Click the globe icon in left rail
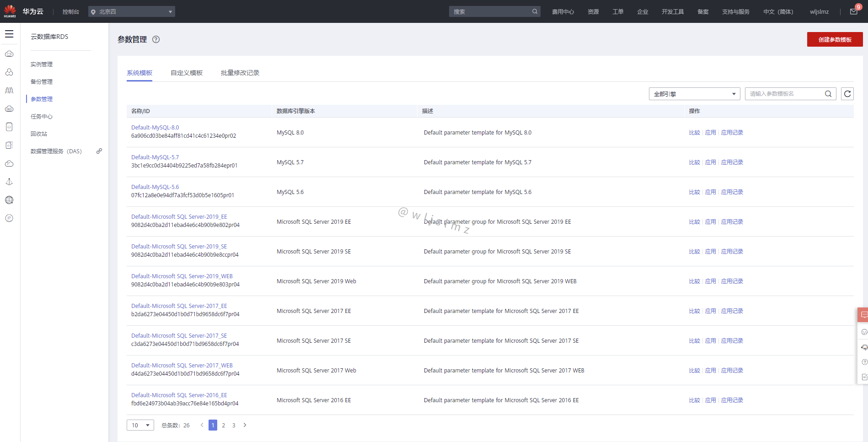 pos(9,200)
